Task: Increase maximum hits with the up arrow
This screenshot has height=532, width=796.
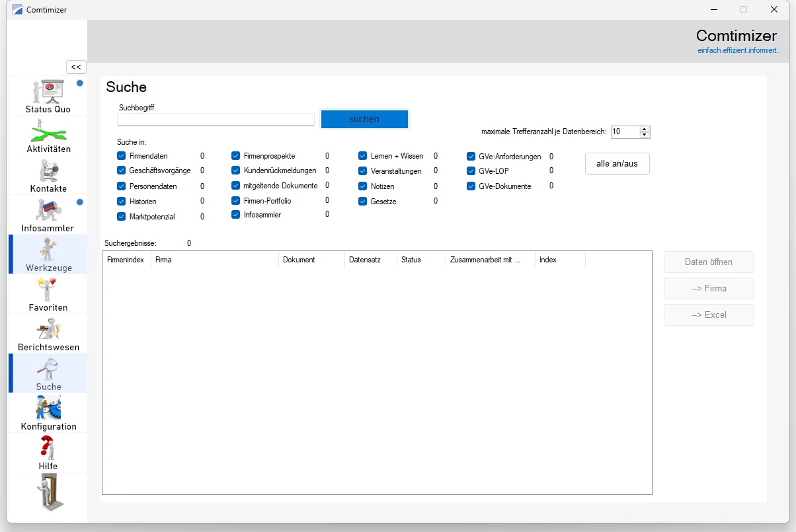Action: click(645, 129)
